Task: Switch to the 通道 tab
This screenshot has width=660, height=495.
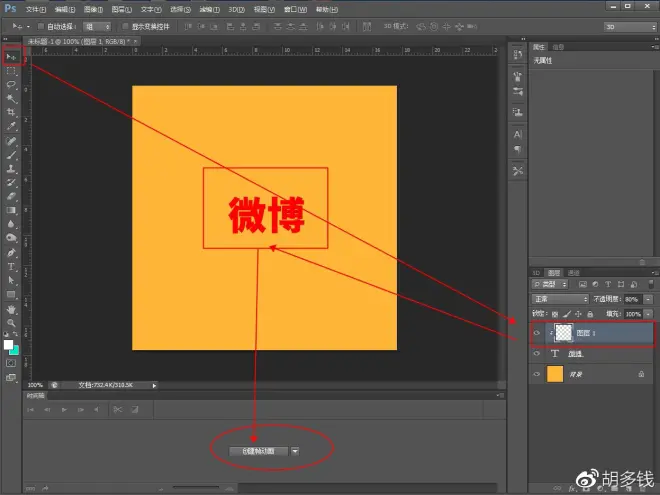Action: [x=573, y=273]
